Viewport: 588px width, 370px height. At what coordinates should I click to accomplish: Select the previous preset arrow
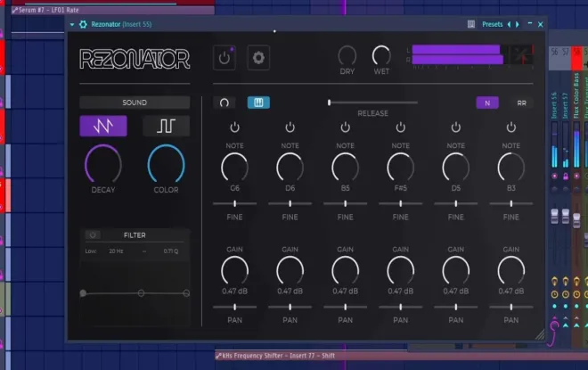point(509,24)
